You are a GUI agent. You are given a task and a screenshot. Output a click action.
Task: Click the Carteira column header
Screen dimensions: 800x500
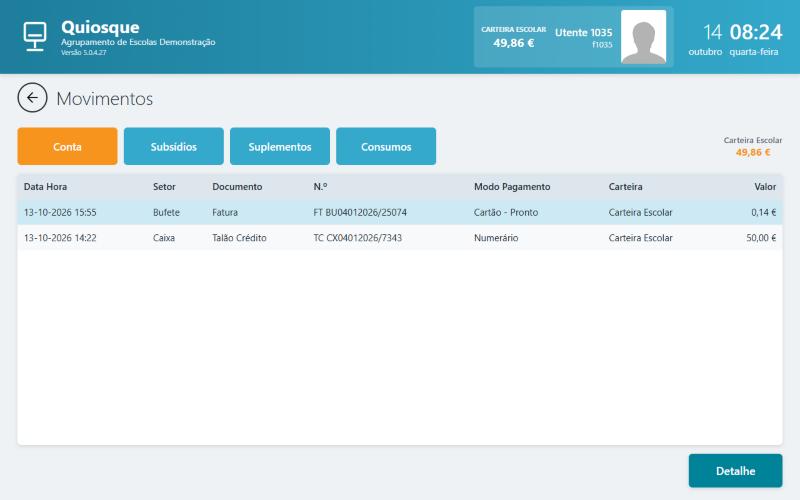[x=626, y=187]
